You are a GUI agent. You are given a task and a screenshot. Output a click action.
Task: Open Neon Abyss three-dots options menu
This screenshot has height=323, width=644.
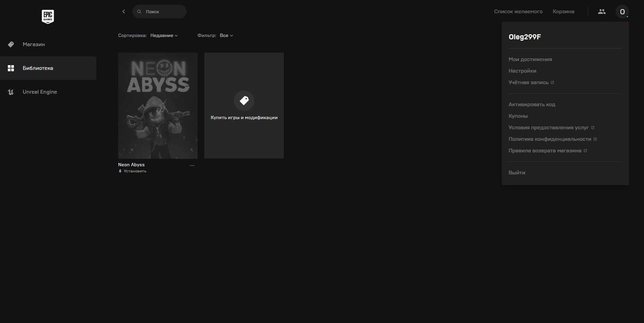(192, 166)
